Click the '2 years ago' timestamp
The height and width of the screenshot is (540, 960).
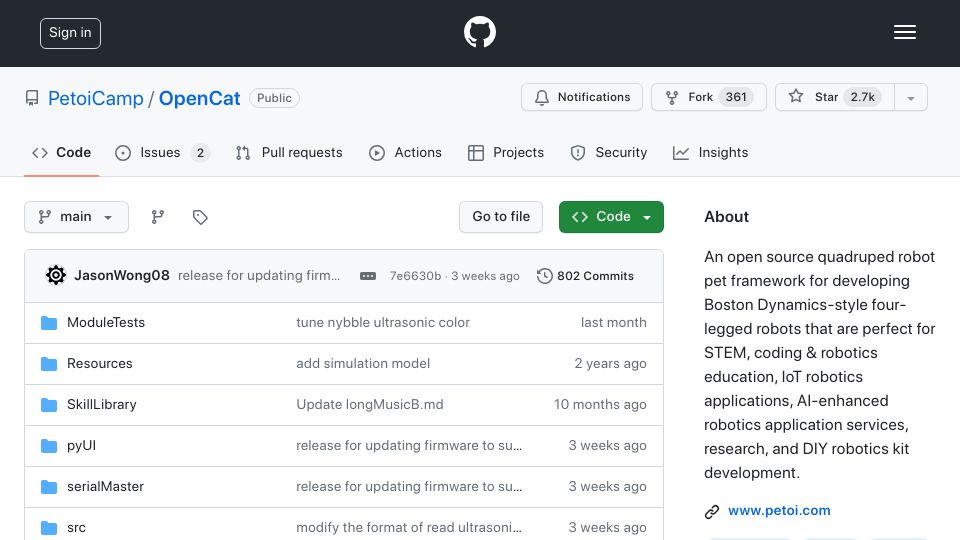610,364
